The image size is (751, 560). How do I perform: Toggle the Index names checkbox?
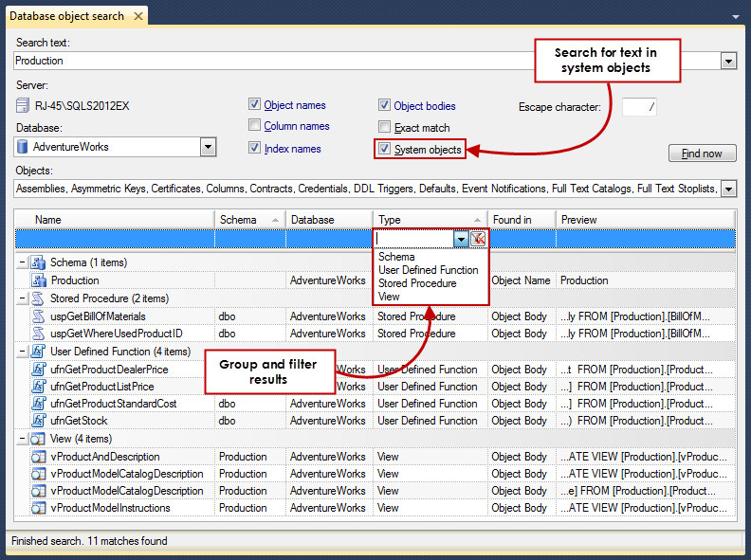click(x=254, y=148)
